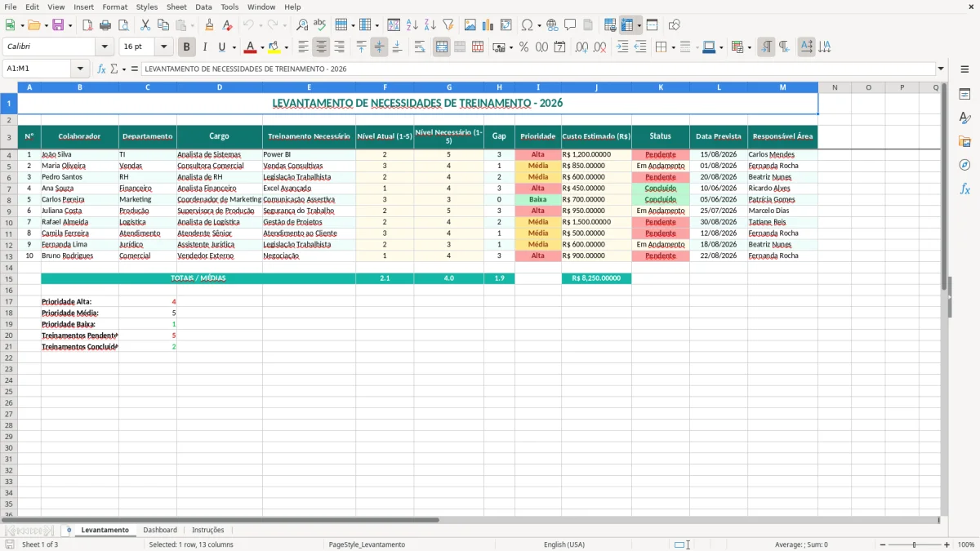Image resolution: width=980 pixels, height=551 pixels.
Task: Toggle Underline formatting
Action: coord(221,47)
